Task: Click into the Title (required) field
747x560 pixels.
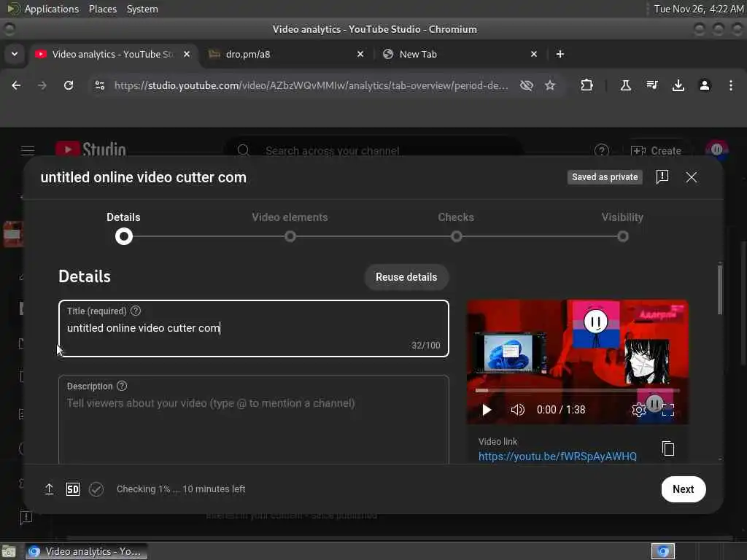Action: [x=253, y=329]
